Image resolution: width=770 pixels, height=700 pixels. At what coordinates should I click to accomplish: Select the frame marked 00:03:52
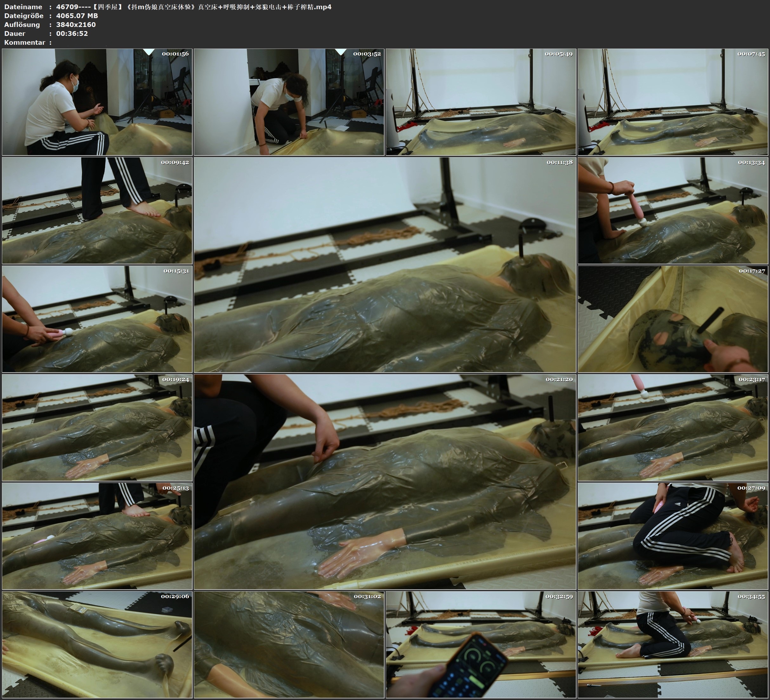click(289, 102)
